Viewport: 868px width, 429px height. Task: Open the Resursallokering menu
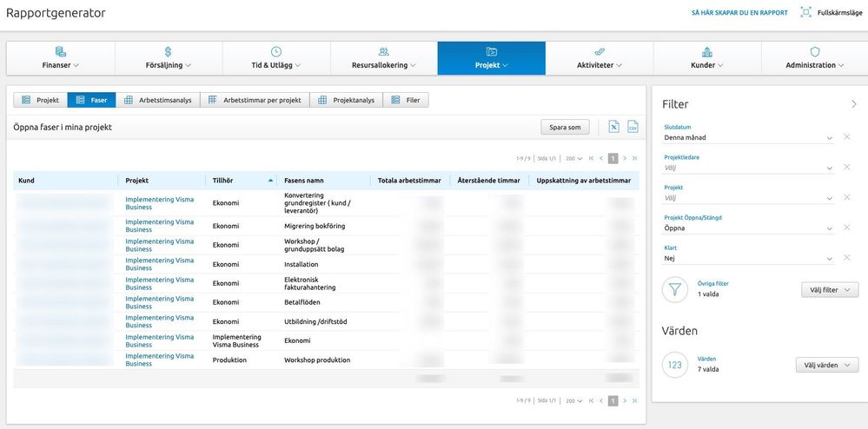coord(384,58)
